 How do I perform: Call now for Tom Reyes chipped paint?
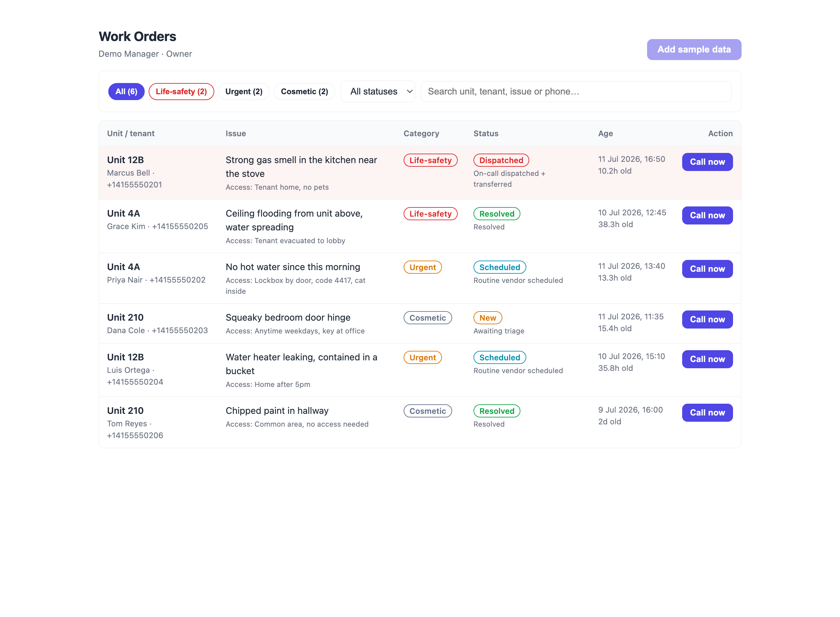tap(707, 412)
